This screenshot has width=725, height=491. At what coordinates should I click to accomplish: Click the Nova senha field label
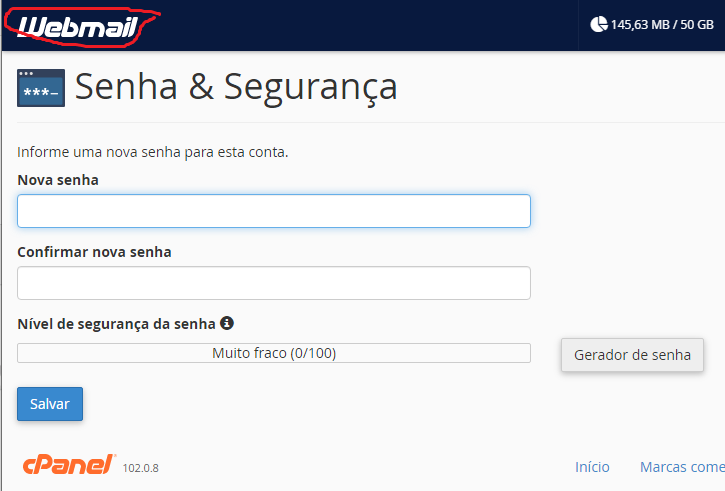pos(58,180)
